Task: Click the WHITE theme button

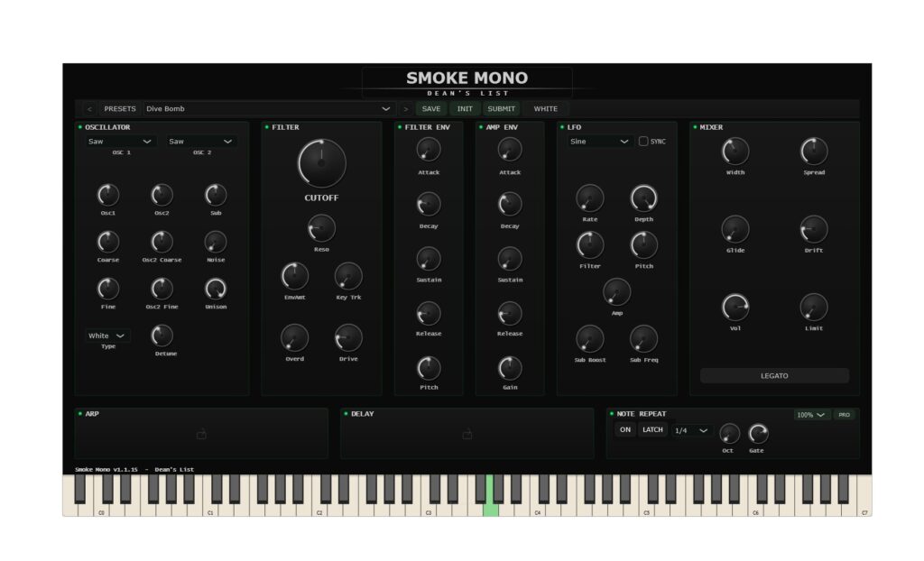Action: pos(546,109)
